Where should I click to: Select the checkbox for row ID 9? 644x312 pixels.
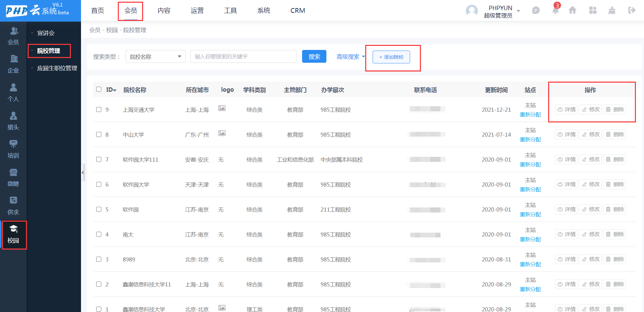click(x=99, y=110)
